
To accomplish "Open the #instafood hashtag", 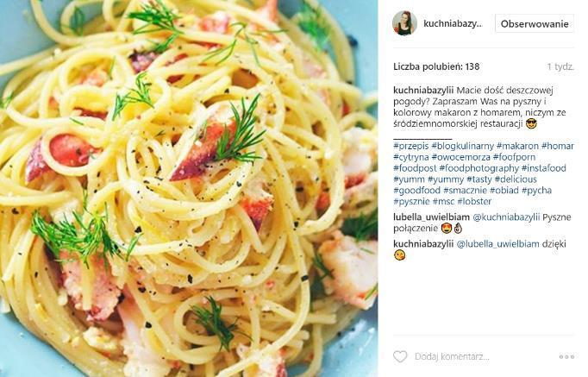I will coord(544,168).
